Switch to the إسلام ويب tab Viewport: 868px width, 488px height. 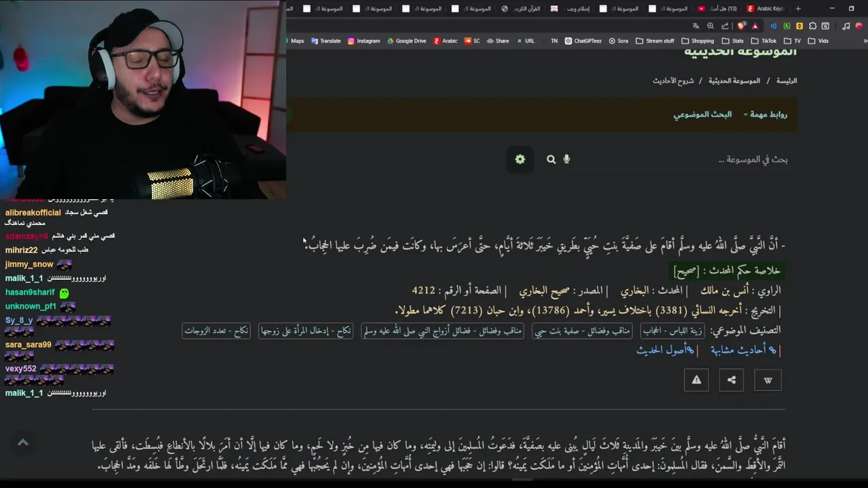(x=570, y=9)
